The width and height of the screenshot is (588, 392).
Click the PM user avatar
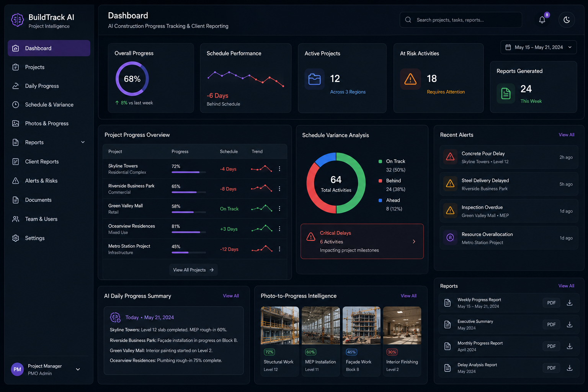pyautogui.click(x=17, y=369)
